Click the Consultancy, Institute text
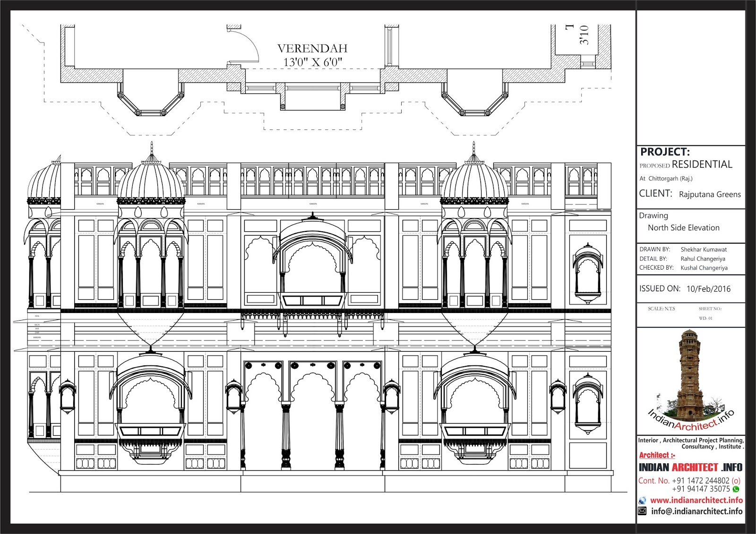Screen dimensions: 756x534 (713, 447)
